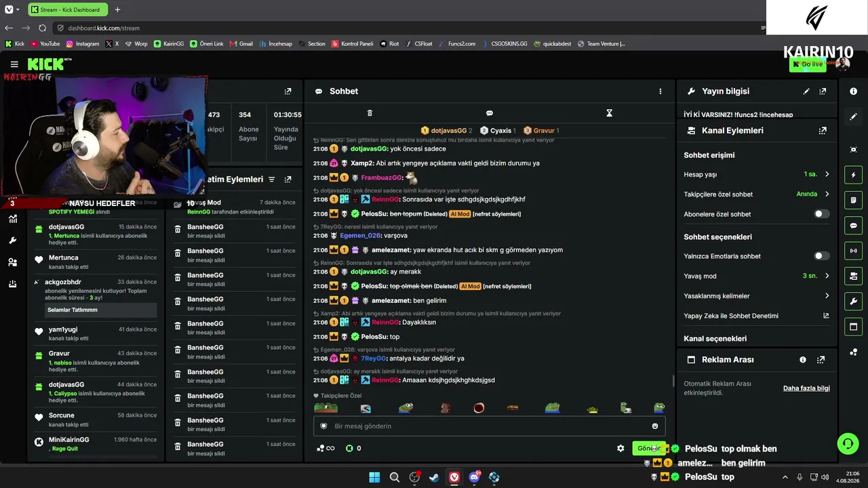Click the broadcast signal icon in right sidebar

click(x=853, y=251)
